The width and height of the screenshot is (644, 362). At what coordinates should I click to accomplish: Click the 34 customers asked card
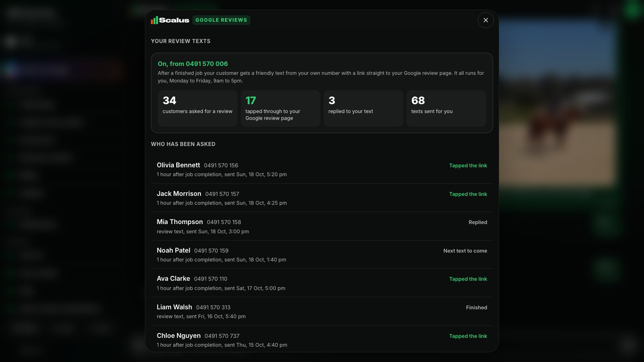(198, 109)
